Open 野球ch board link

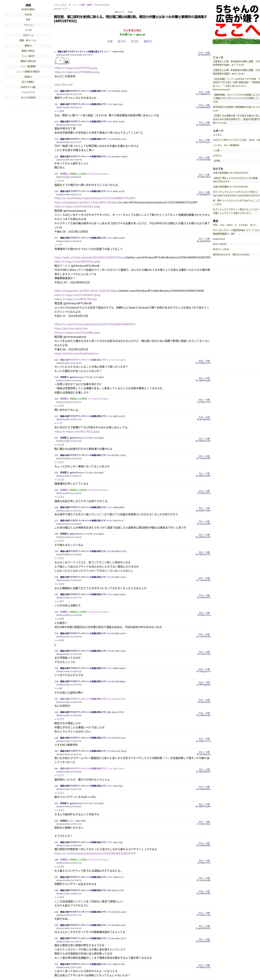point(28,77)
